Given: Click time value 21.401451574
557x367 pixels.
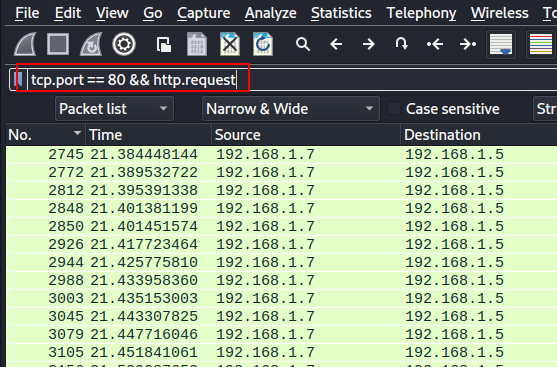Looking at the screenshot, I should click(x=144, y=226).
